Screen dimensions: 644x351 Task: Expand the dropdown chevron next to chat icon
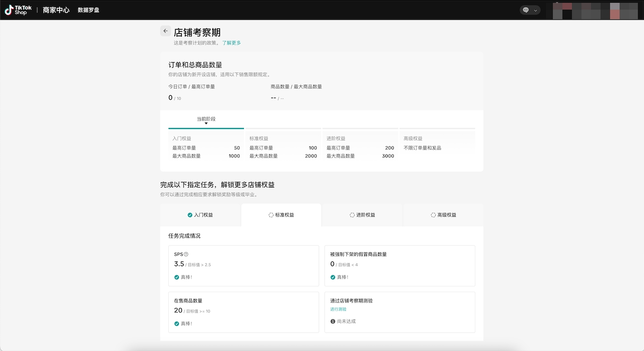(x=535, y=10)
